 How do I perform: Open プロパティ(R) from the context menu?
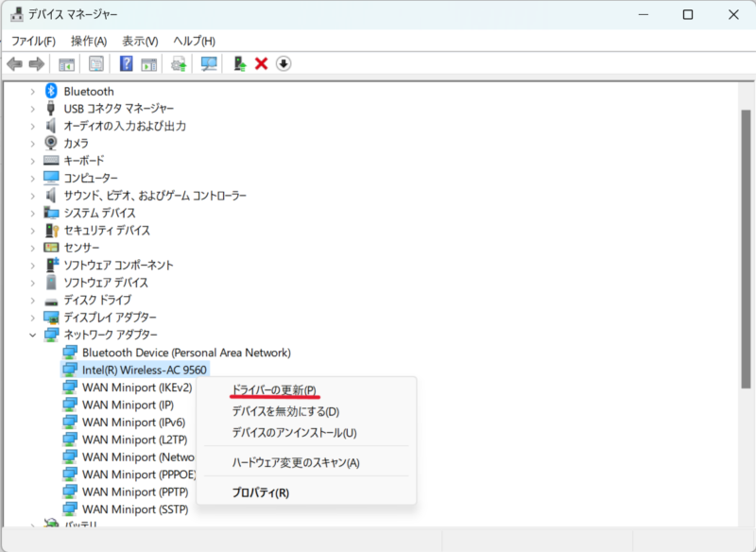[x=306, y=492]
